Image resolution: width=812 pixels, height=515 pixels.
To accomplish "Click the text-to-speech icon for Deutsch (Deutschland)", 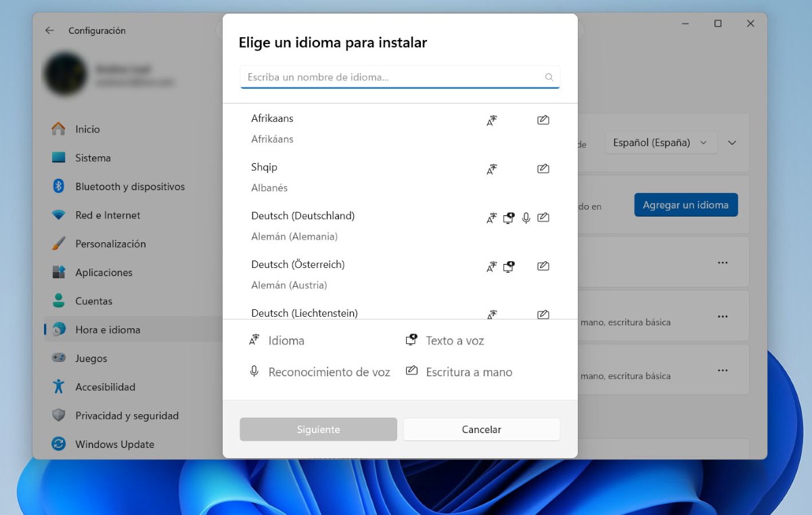I will [509, 217].
